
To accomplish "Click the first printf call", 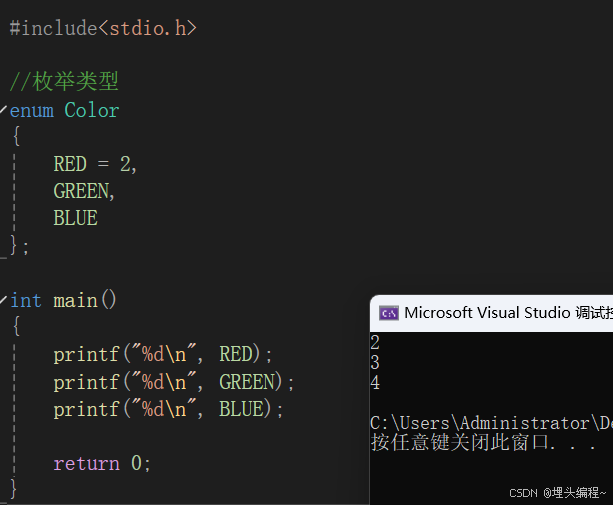I will click(x=83, y=354).
